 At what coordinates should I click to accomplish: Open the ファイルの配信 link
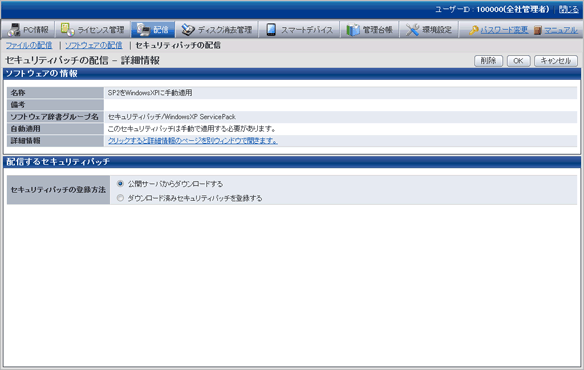[x=29, y=45]
